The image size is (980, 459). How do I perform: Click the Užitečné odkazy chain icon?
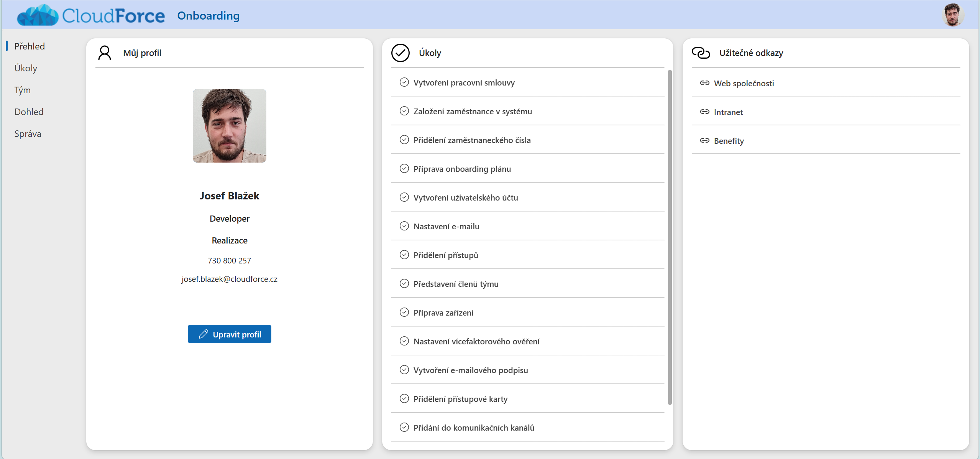(701, 53)
